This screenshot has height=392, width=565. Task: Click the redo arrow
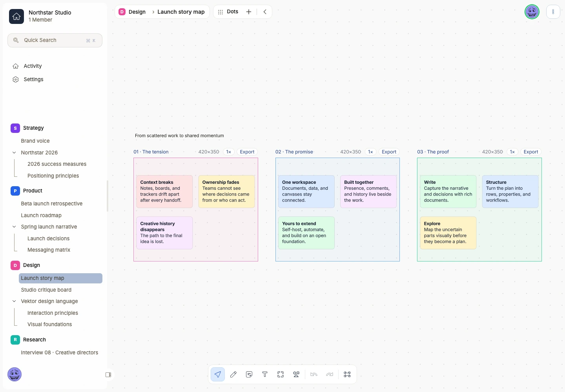click(x=330, y=374)
